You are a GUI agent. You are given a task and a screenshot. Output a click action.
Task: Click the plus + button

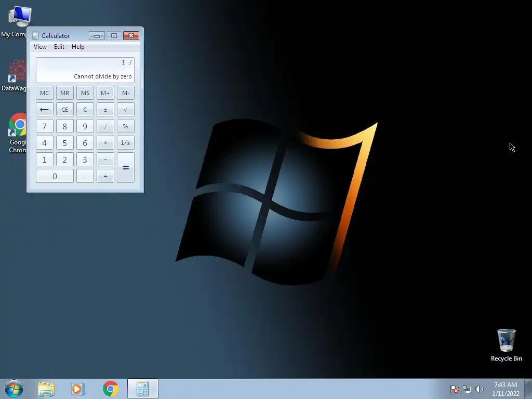coord(105,176)
